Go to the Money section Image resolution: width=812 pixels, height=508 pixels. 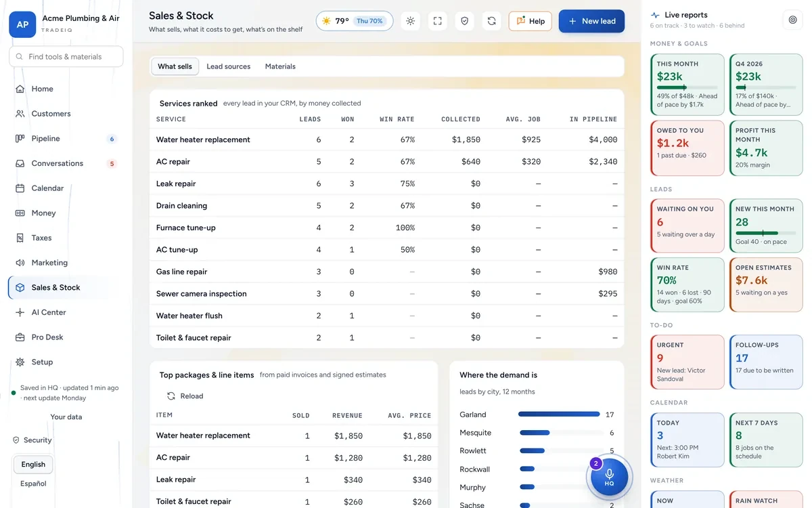tap(66, 213)
